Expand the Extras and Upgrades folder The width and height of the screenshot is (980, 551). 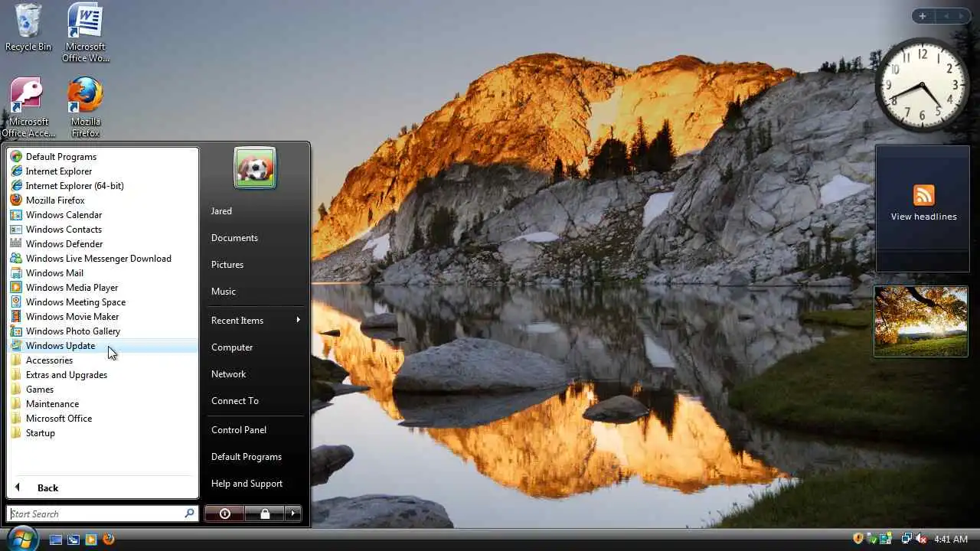point(103,375)
